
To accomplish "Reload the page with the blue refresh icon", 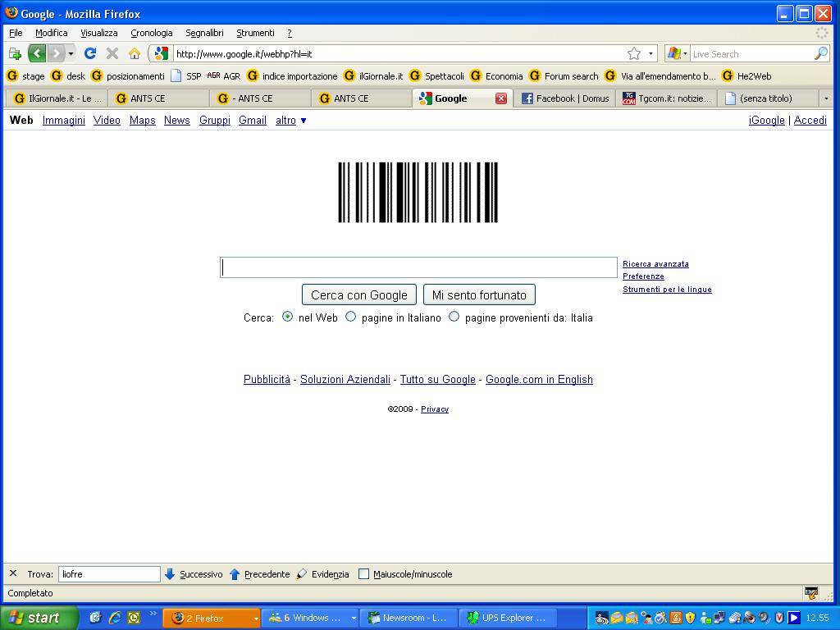I will 90,53.
